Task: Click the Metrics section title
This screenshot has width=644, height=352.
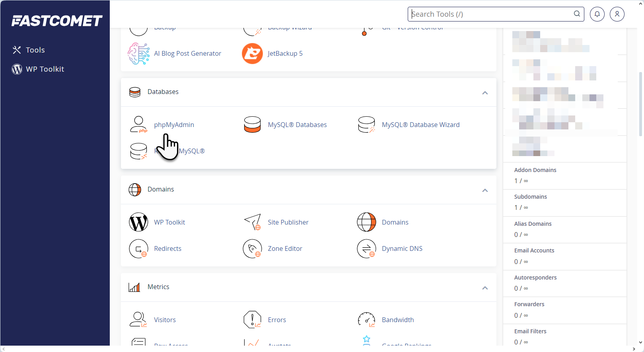Action: click(x=158, y=287)
